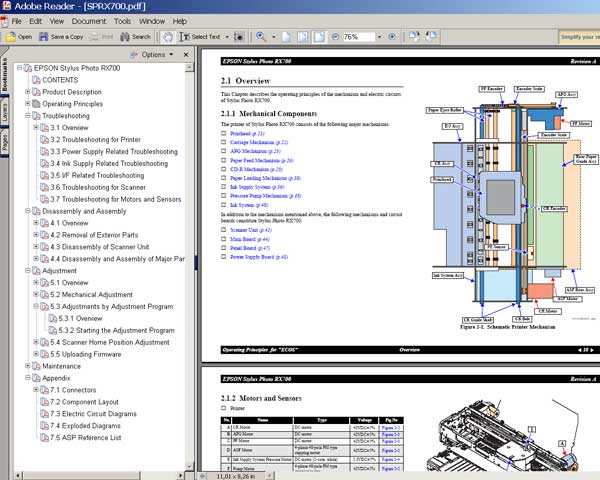Image resolution: width=600 pixels, height=480 pixels.
Task: Switch to the Pages side tab
Action: pos(5,143)
